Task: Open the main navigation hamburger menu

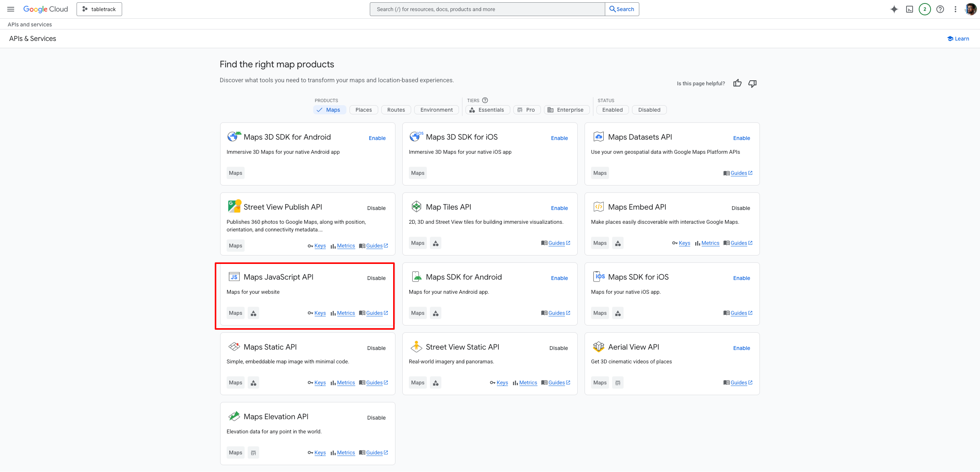Action: [x=11, y=9]
